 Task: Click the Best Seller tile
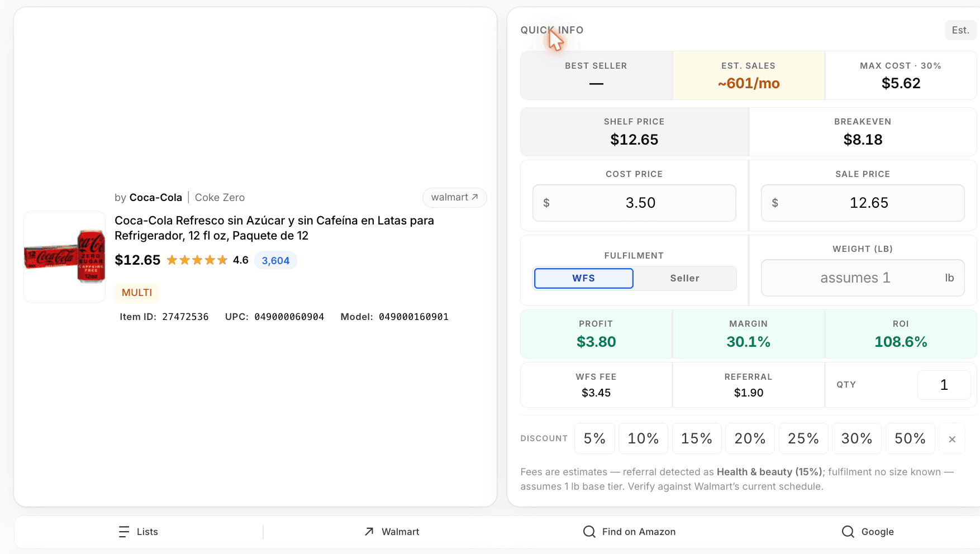(596, 75)
